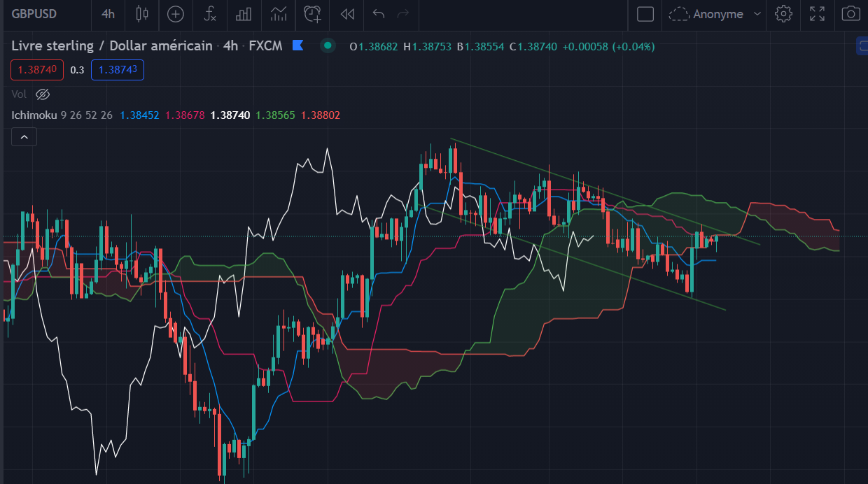Select the Vol indicator label
This screenshot has width=868, height=484.
point(19,94)
